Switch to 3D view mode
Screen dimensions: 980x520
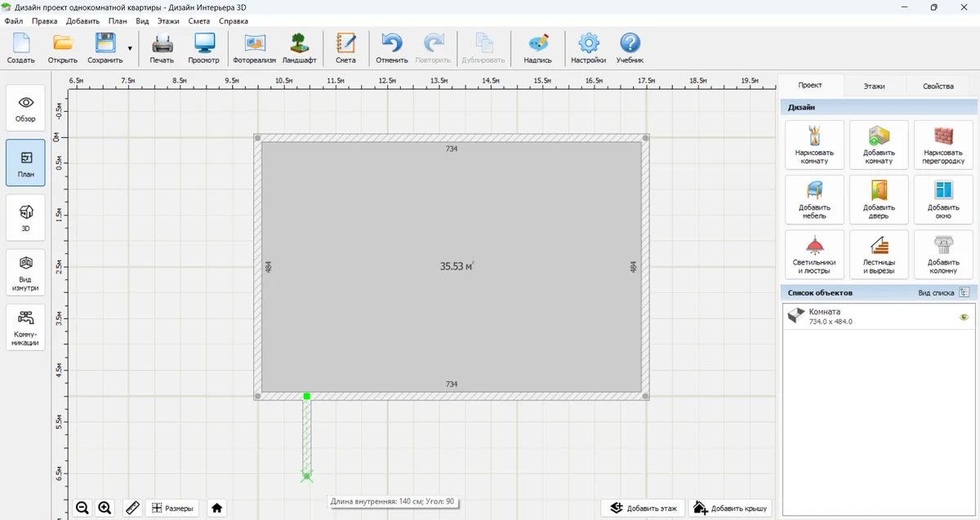(x=26, y=218)
